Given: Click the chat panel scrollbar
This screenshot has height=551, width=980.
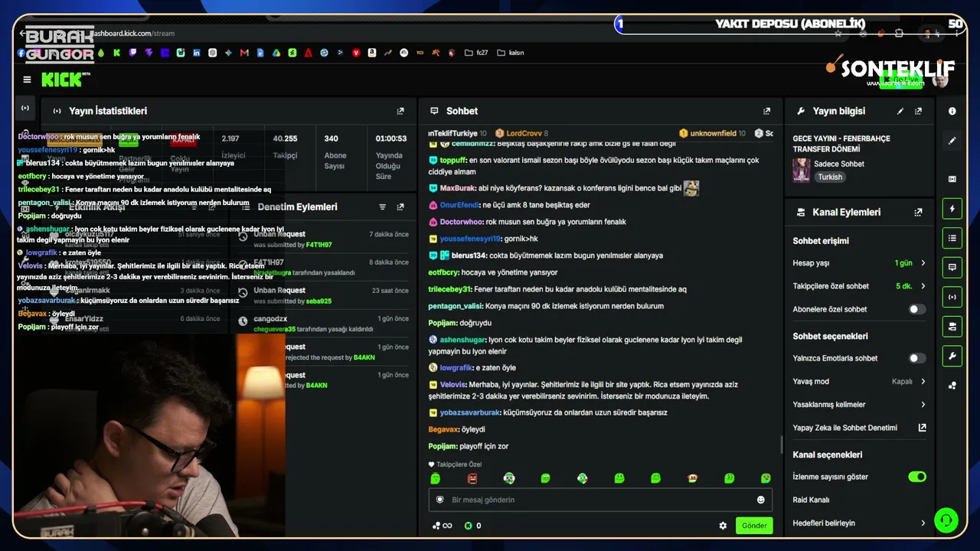Looking at the screenshot, I should pos(781,444).
